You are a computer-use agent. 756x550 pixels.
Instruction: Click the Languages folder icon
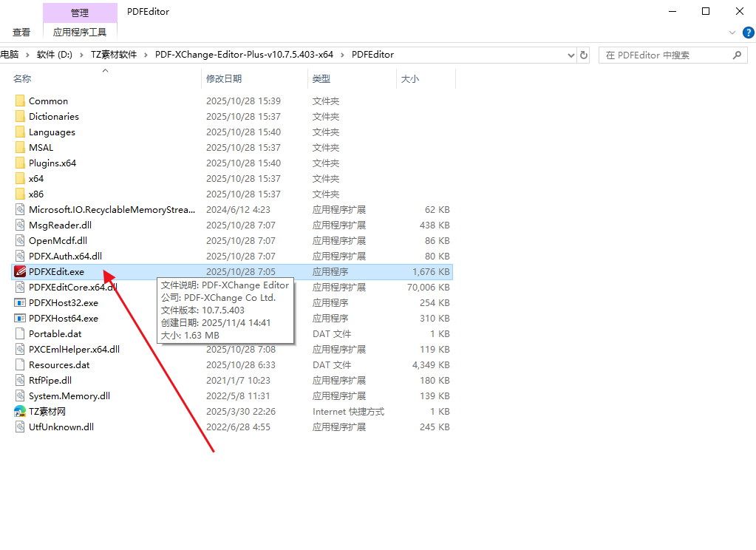[x=20, y=132]
